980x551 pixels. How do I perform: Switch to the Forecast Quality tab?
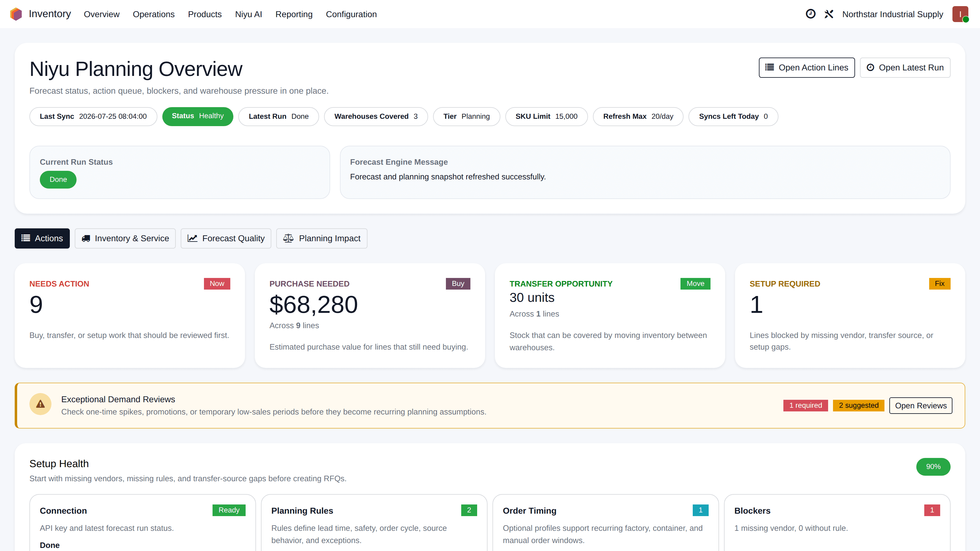tap(226, 238)
